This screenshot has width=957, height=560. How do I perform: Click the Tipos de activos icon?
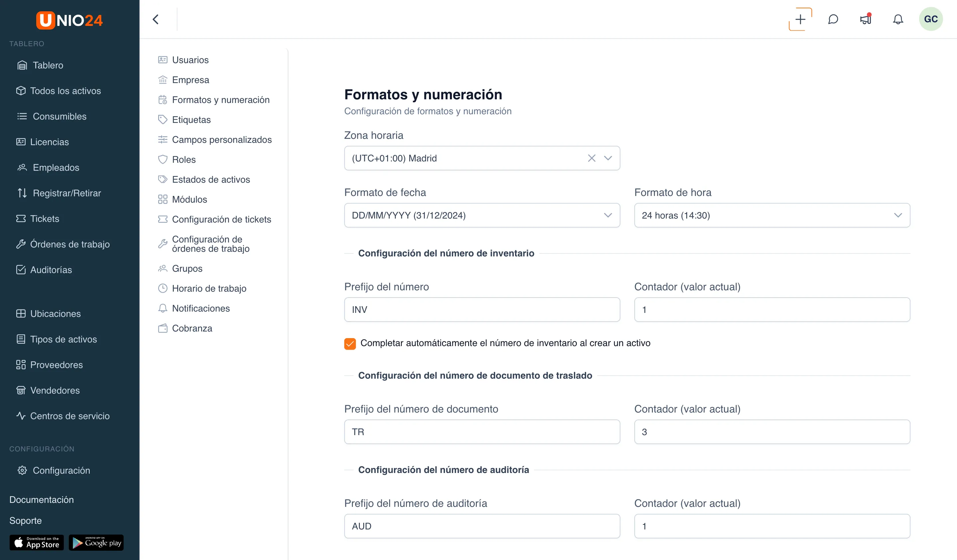pyautogui.click(x=21, y=339)
